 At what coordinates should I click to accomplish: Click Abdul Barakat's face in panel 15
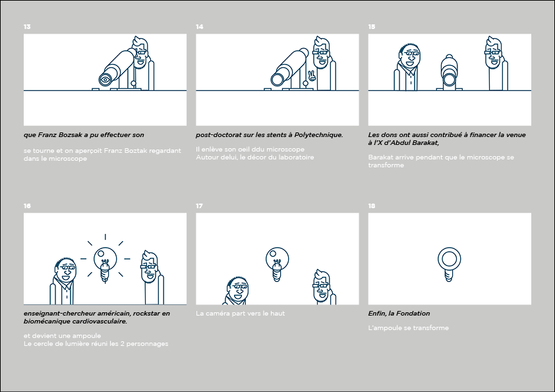point(410,56)
